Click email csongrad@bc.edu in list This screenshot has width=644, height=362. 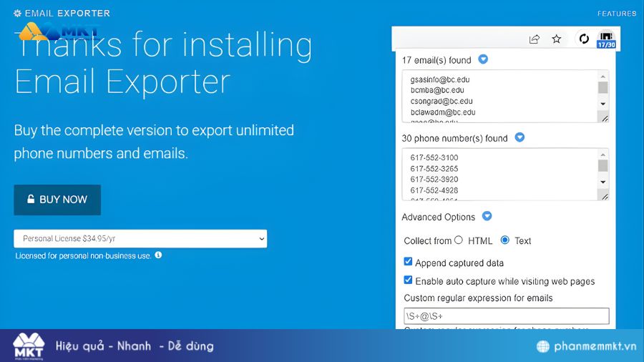pos(441,102)
